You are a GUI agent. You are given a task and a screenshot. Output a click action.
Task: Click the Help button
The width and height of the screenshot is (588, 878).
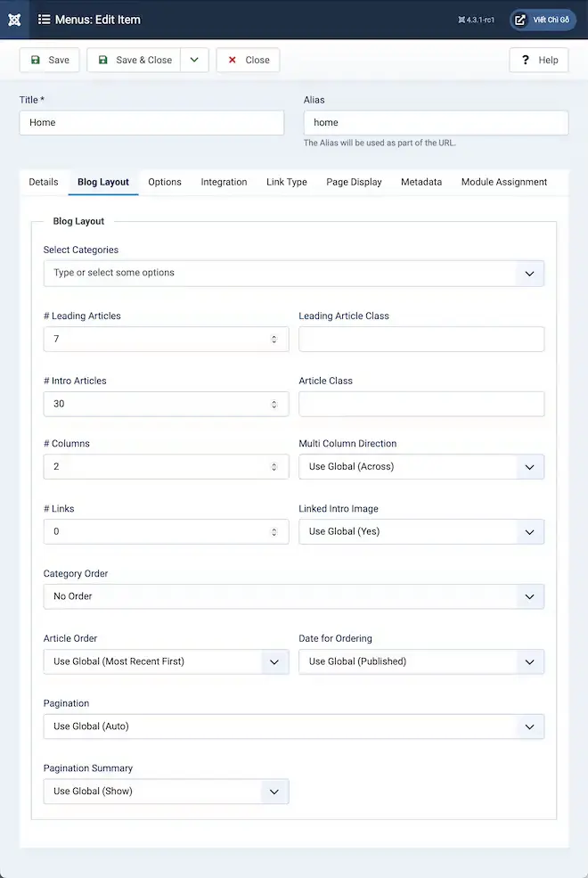pos(538,60)
